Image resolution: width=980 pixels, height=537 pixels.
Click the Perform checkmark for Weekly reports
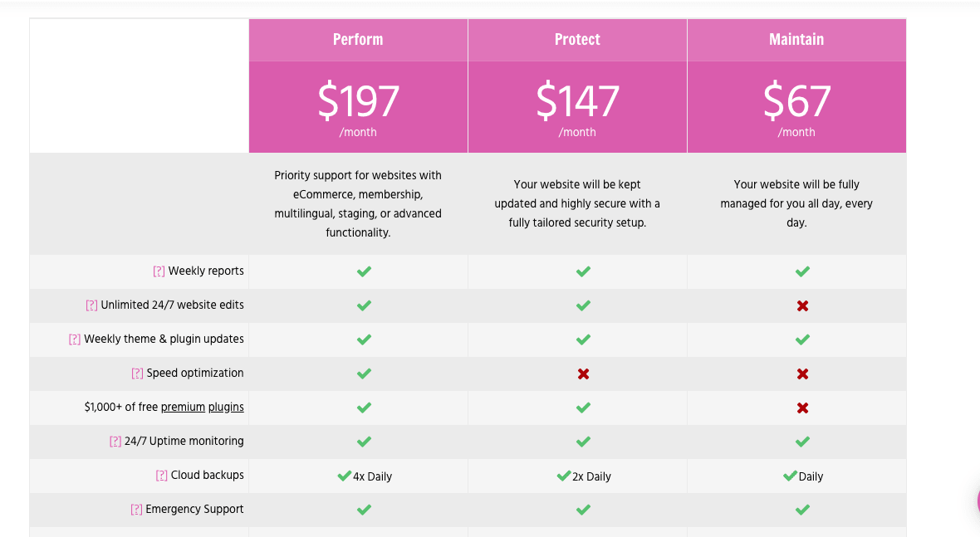(x=364, y=271)
